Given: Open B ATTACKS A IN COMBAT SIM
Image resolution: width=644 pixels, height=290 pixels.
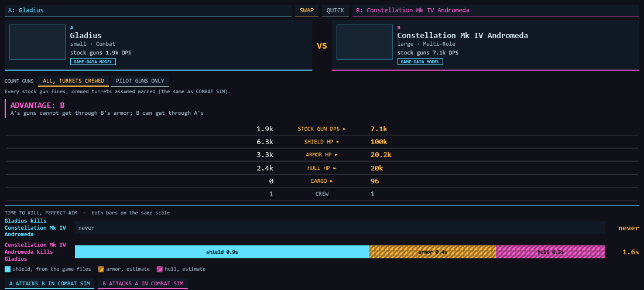Looking at the screenshot, I should [x=143, y=284].
